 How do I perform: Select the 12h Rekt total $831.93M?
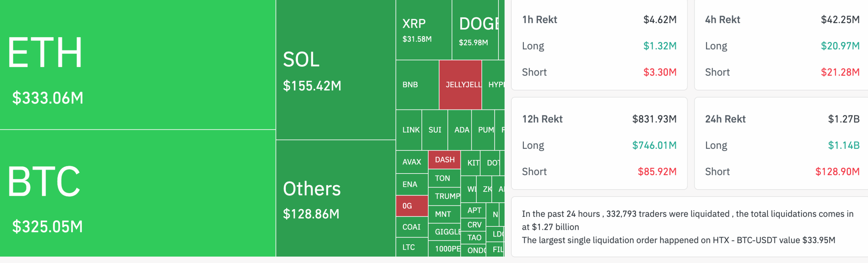pyautogui.click(x=654, y=119)
